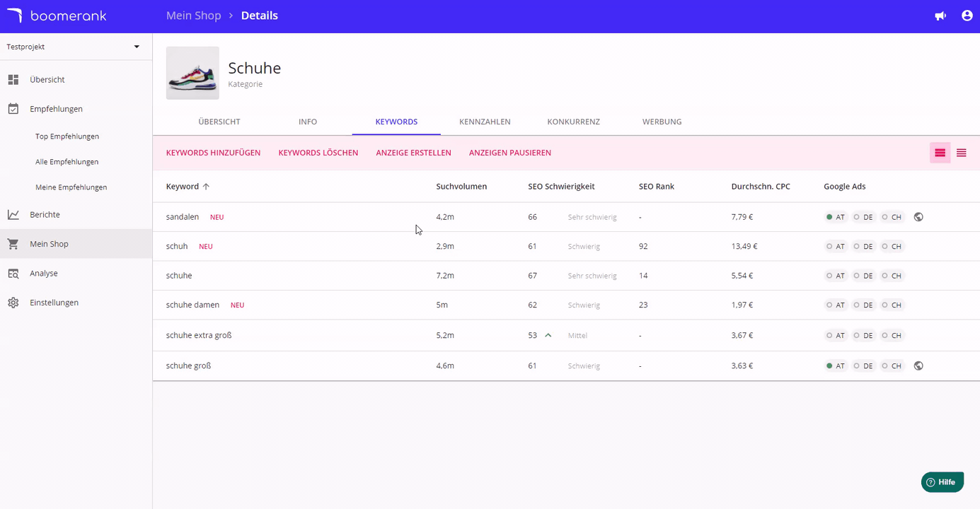Toggle DE ads for schuhe groß
The width and height of the screenshot is (980, 509).
click(x=863, y=366)
